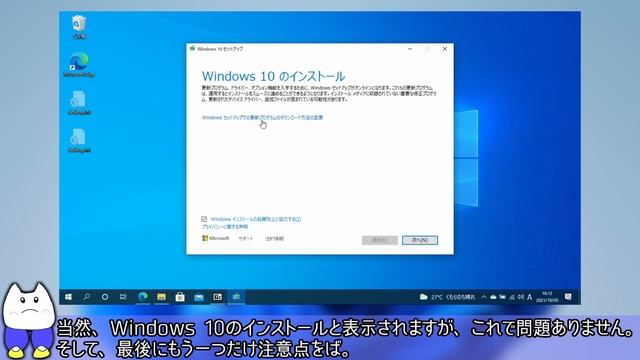Click the Next button in setup
The image size is (640, 360).
tap(420, 240)
